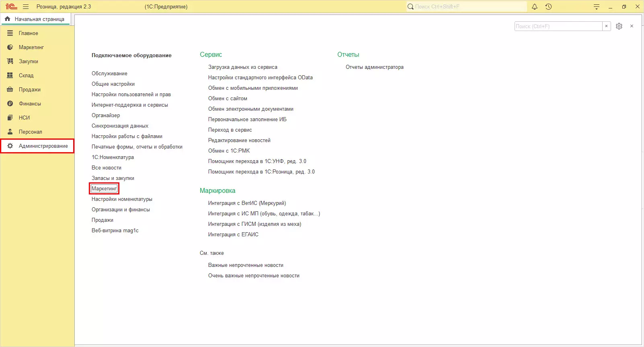The image size is (644, 347).
Task: Open Обмен с 1С:РМК
Action: (229, 151)
